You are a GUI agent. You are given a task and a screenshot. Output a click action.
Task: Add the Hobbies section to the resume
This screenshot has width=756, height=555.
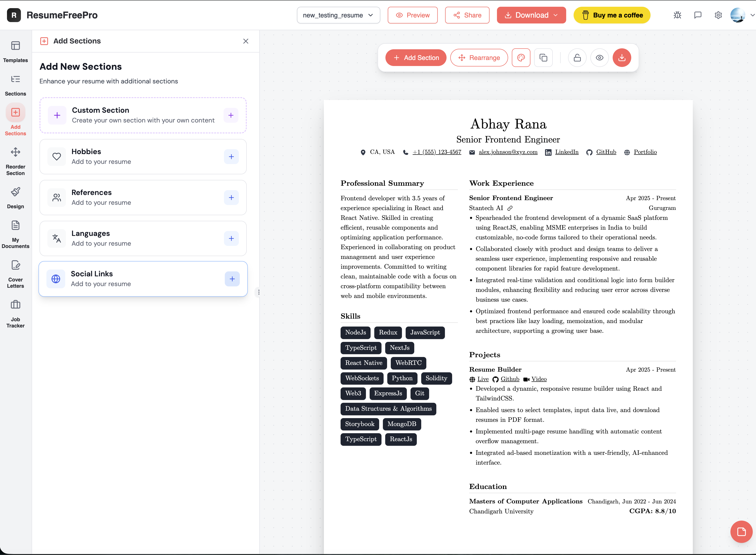[231, 157]
